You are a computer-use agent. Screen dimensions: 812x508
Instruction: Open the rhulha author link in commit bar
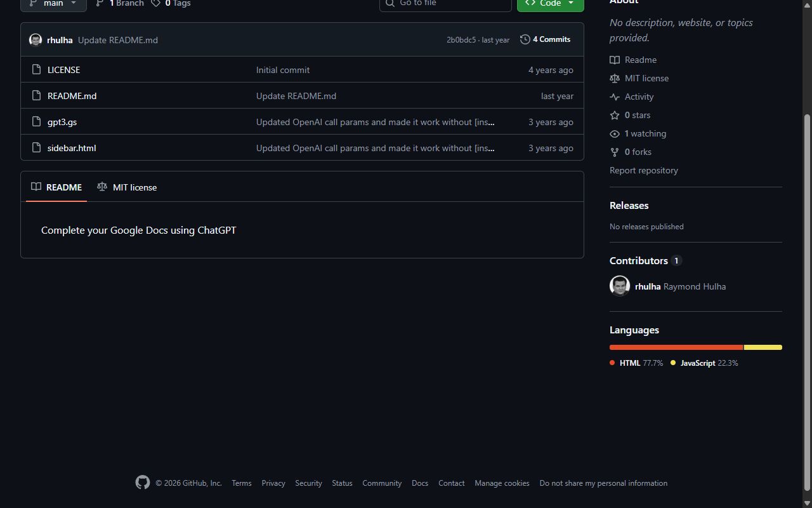pyautogui.click(x=60, y=40)
